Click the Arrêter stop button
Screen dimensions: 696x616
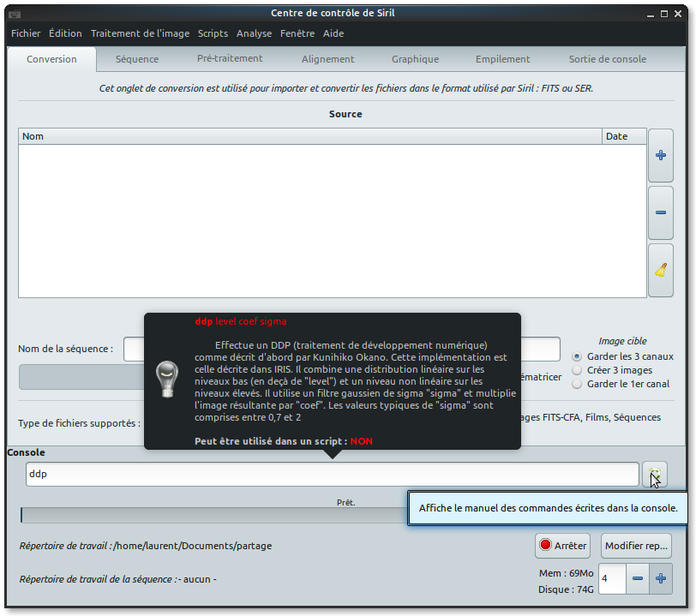tap(562, 546)
